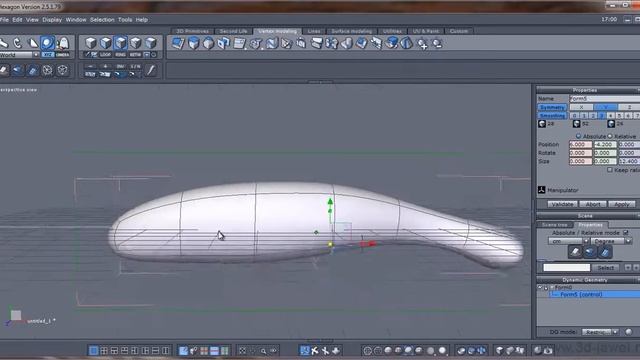Switch to the Lines tab

(x=314, y=31)
